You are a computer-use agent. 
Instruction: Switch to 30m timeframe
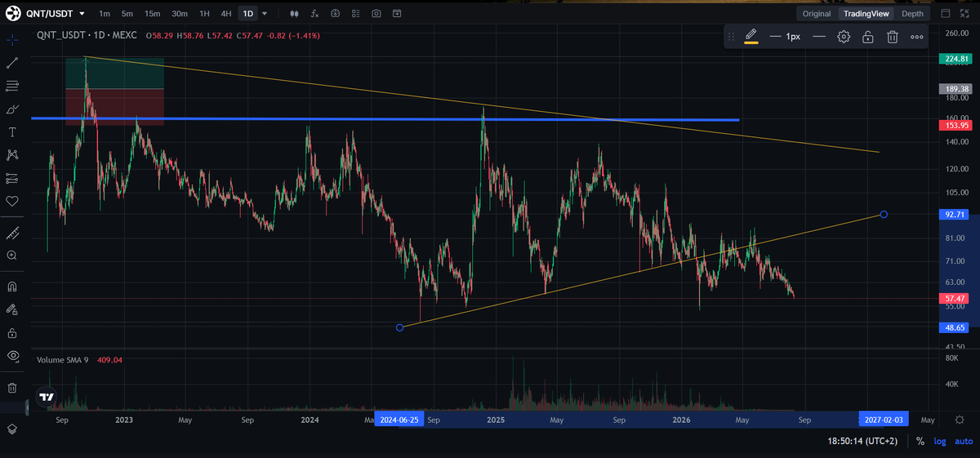click(180, 13)
